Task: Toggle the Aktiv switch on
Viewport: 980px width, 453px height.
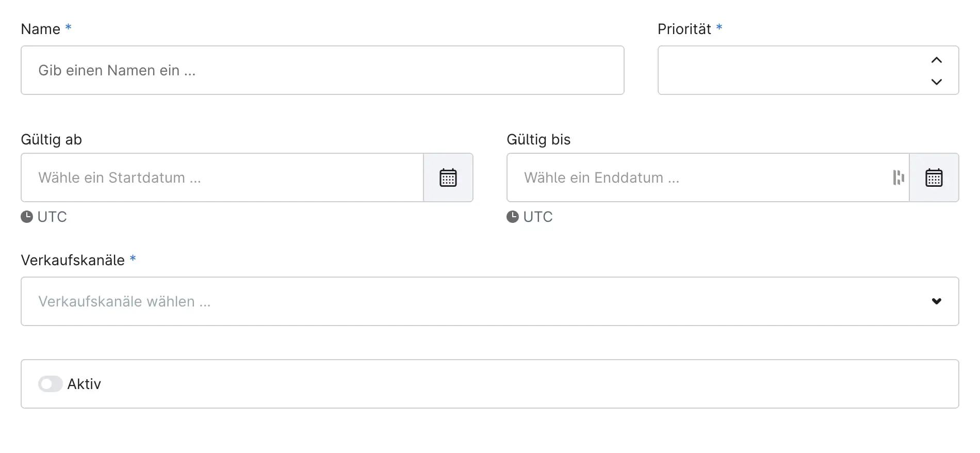Action: (x=50, y=384)
